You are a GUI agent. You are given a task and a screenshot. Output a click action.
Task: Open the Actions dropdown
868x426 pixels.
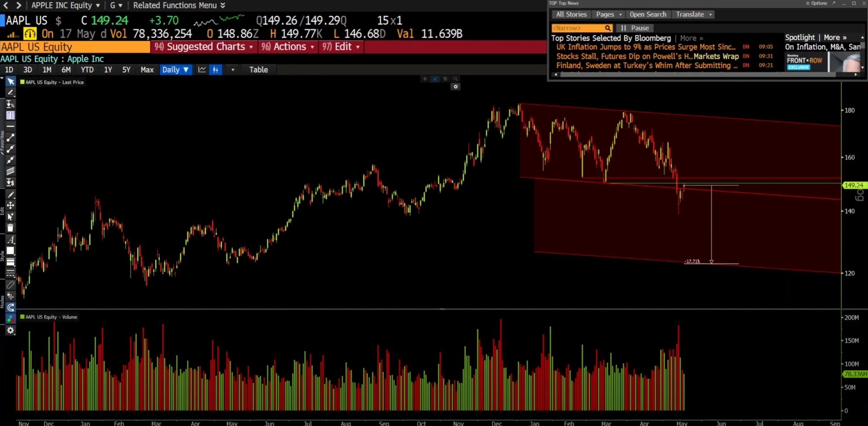(288, 46)
